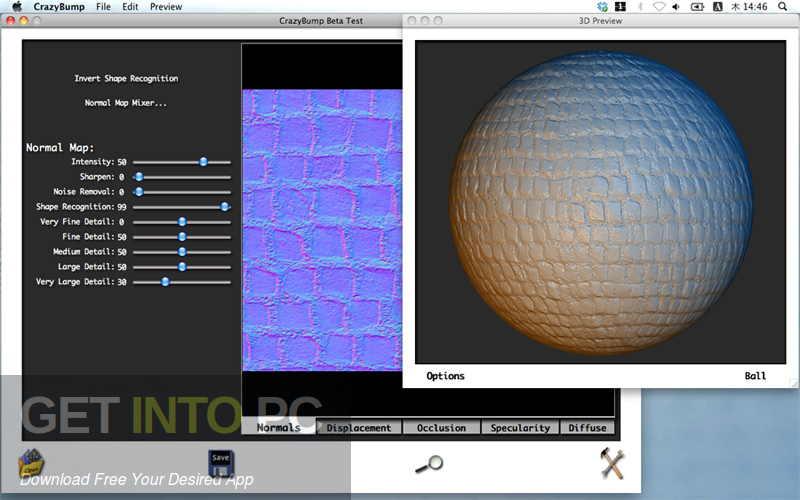This screenshot has width=800, height=500.
Task: Click the battery status icon
Action: pos(697,7)
